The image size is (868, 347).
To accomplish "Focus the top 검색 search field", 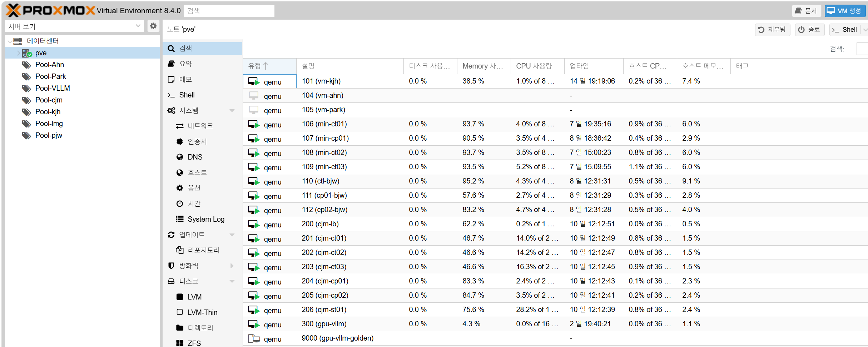I will click(x=229, y=11).
